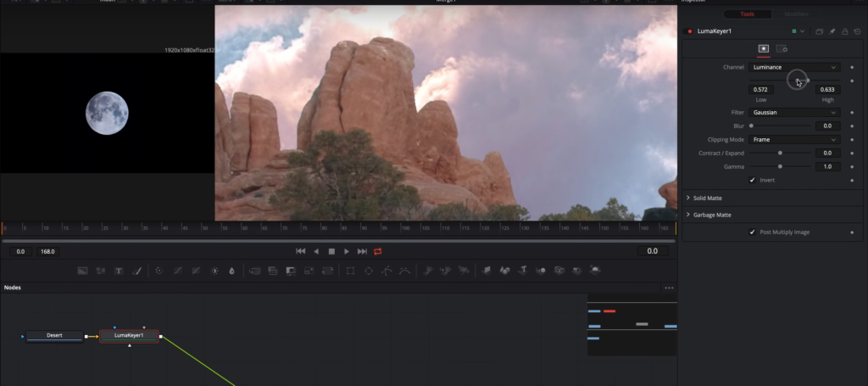Add a Rectangle mask from toolbar
Screen dimensions: 868x386
click(350, 271)
